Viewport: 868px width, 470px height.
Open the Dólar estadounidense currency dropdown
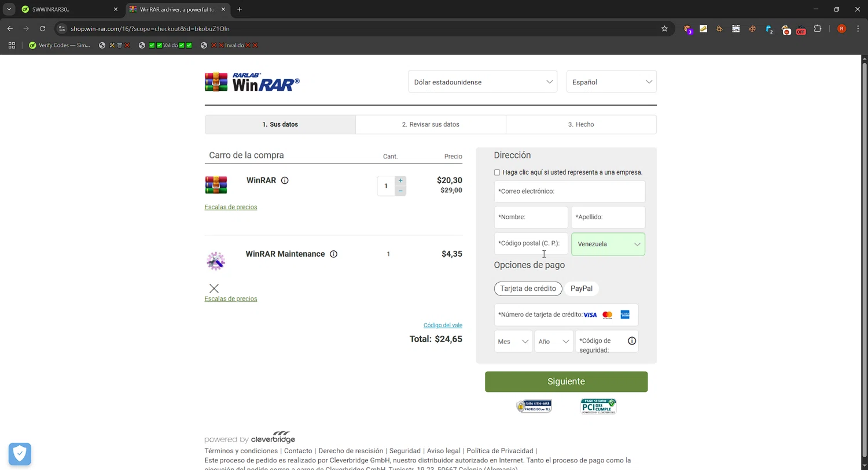pos(483,82)
